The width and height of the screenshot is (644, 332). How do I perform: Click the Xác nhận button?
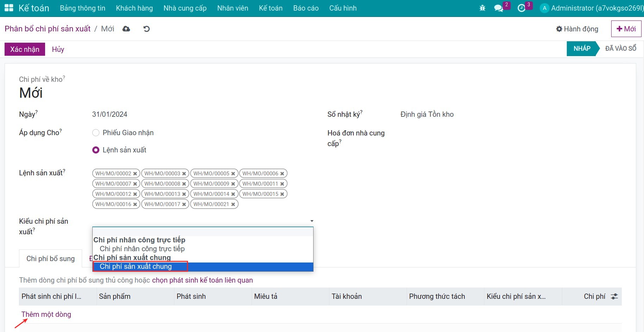click(25, 49)
